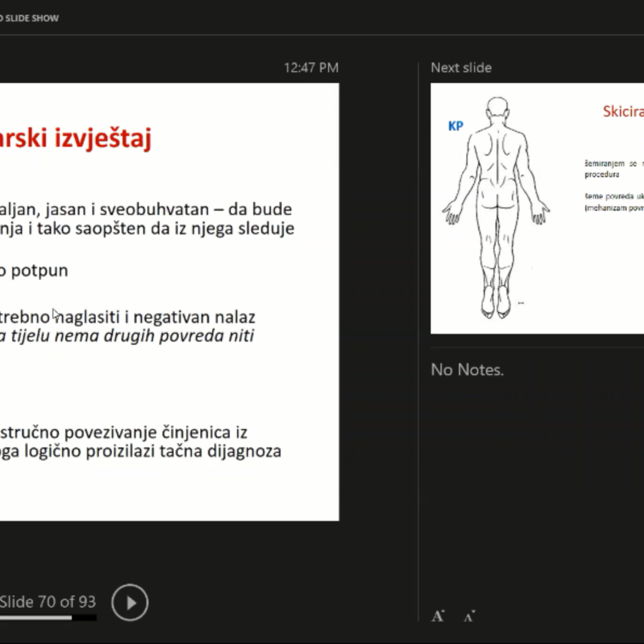Click the No Notes. area
This screenshot has height=644, width=644.
(x=467, y=370)
